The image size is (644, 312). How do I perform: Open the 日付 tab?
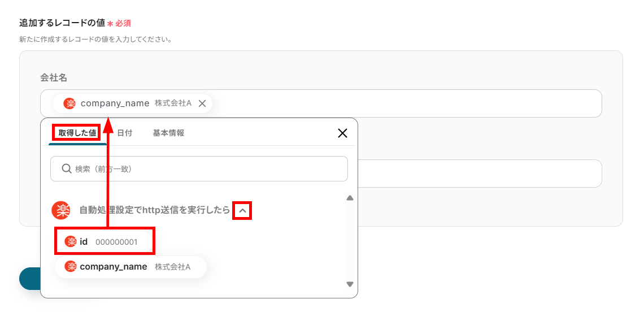[124, 133]
